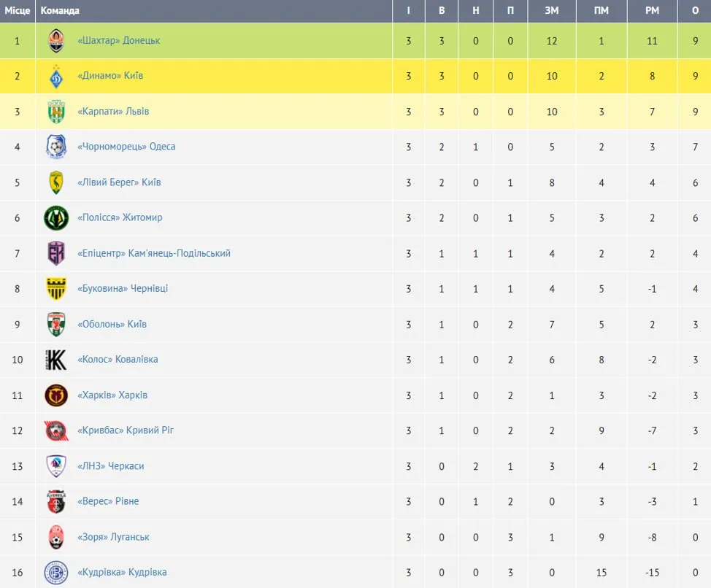Click the Kryvbas Kryvyi Rih emblem
The width and height of the screenshot is (711, 588).
[56, 431]
